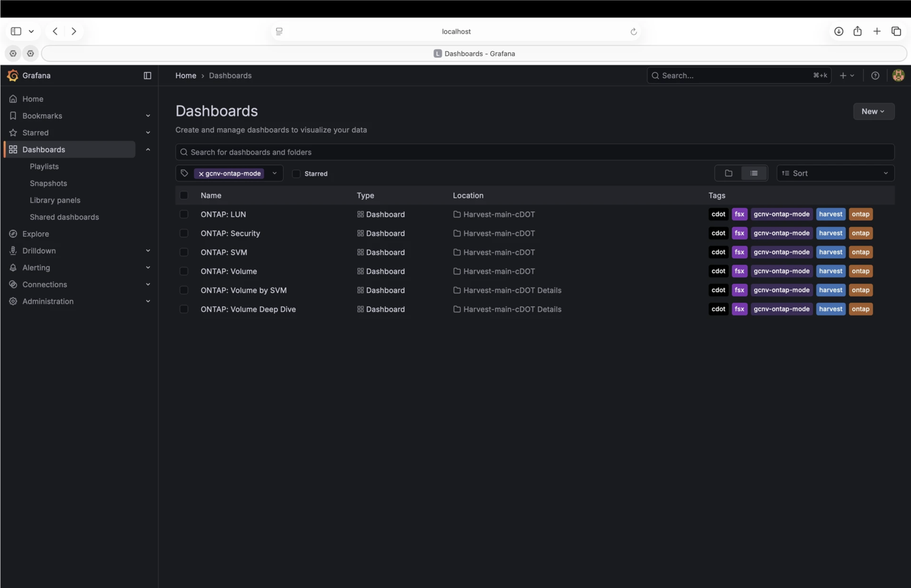Screen dimensions: 911x588
Task: Click the Home house icon in sidebar
Action: pyautogui.click(x=13, y=99)
